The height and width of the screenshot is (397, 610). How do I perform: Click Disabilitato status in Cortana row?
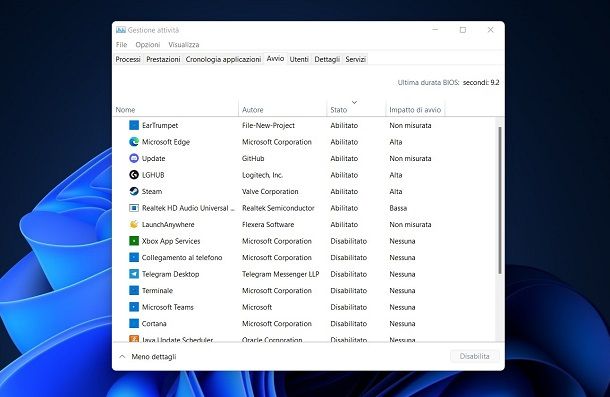tap(349, 323)
